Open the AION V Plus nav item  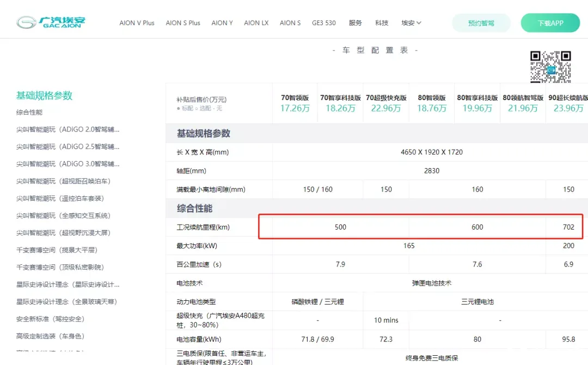click(x=137, y=23)
